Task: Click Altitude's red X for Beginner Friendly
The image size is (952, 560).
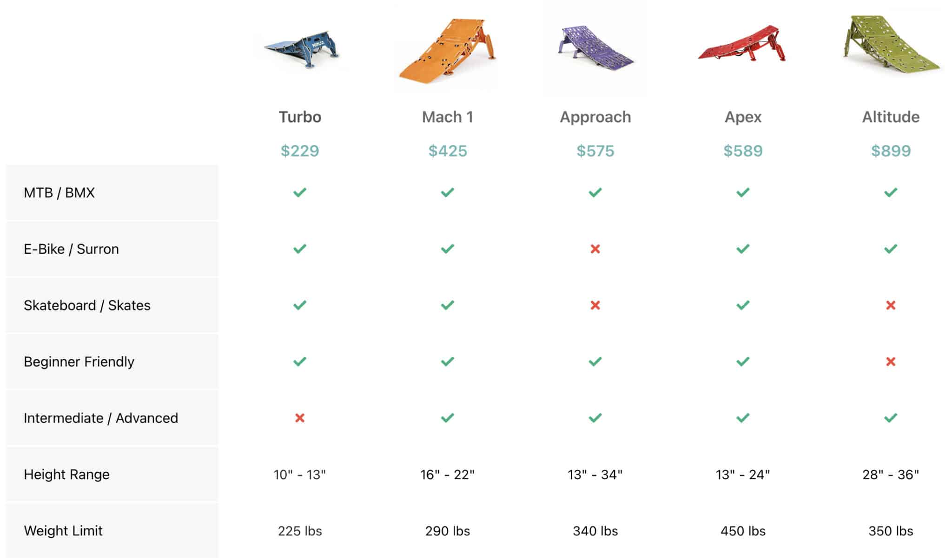Action: tap(891, 362)
